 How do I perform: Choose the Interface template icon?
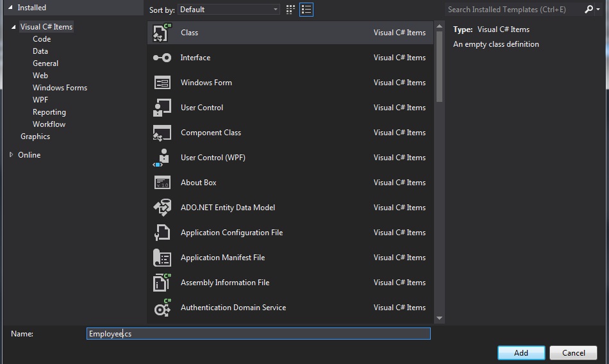(x=162, y=58)
